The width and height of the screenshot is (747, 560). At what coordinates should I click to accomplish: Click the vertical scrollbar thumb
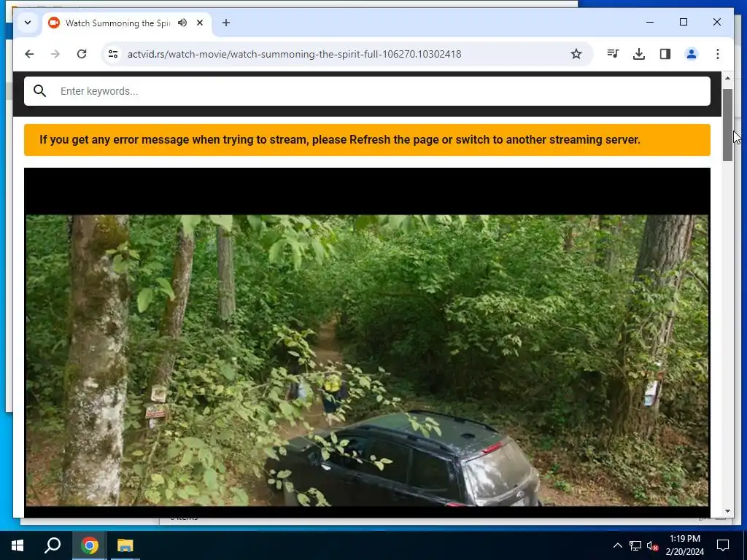(727, 125)
